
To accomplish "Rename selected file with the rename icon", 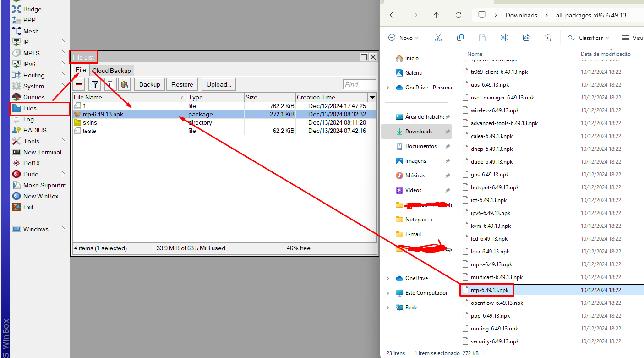I will tap(504, 37).
